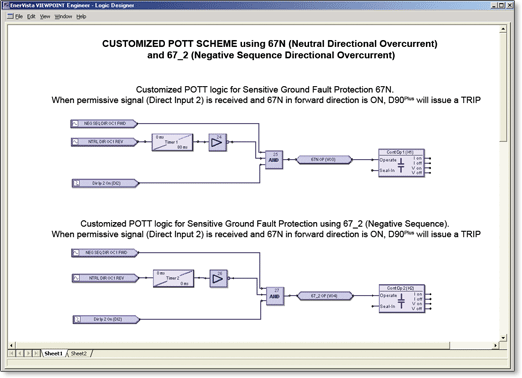This screenshot has width=522, height=378.
Task: Click horizontal scrollbar right arrow
Action: pos(496,345)
